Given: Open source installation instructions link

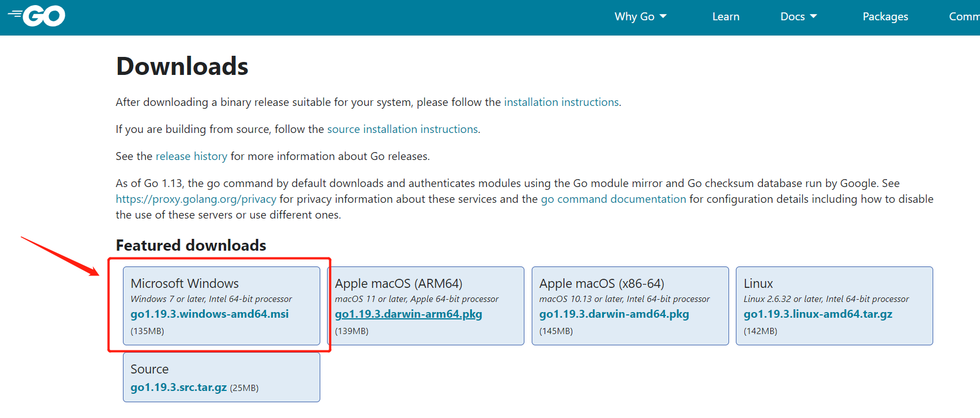Looking at the screenshot, I should pos(403,129).
